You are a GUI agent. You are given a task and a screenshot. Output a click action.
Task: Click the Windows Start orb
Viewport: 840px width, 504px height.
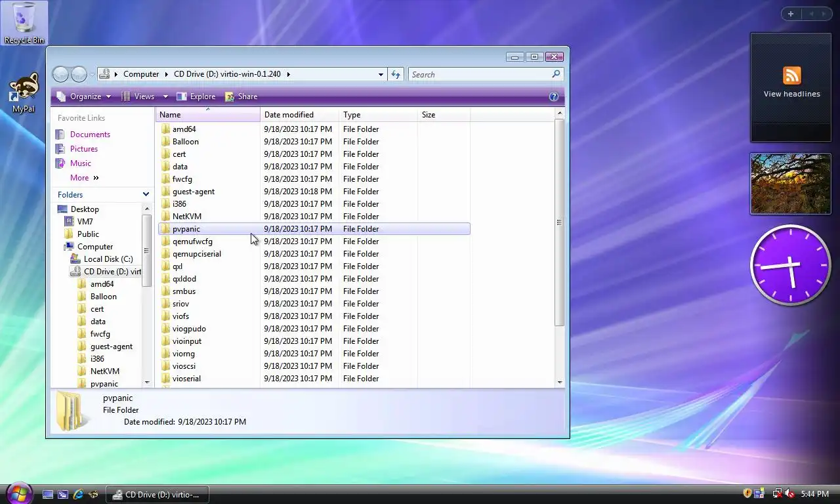18,493
